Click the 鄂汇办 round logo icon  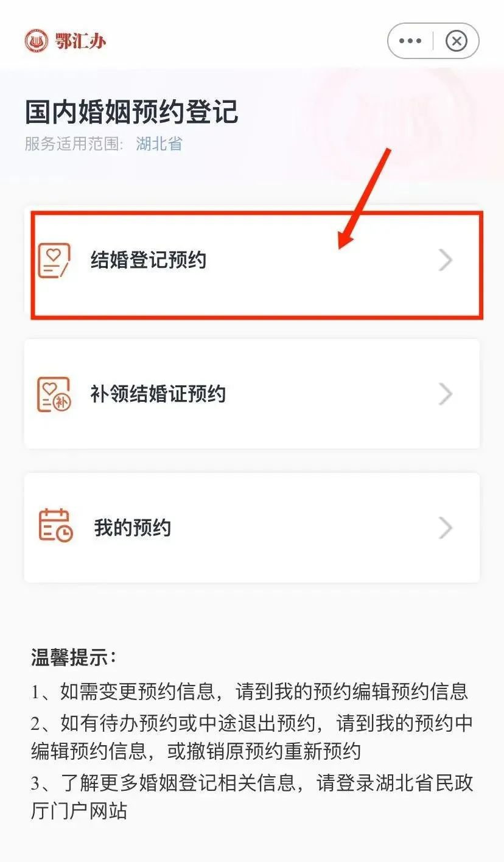(x=36, y=41)
